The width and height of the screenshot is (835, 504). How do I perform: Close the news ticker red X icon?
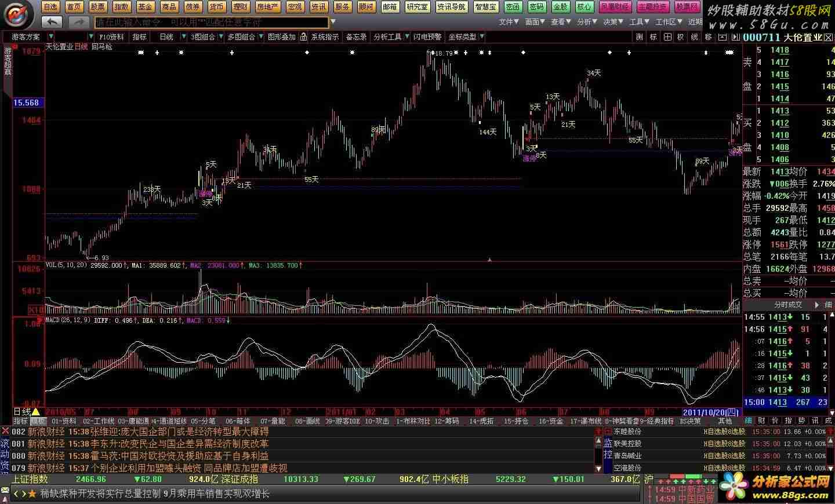(5, 432)
